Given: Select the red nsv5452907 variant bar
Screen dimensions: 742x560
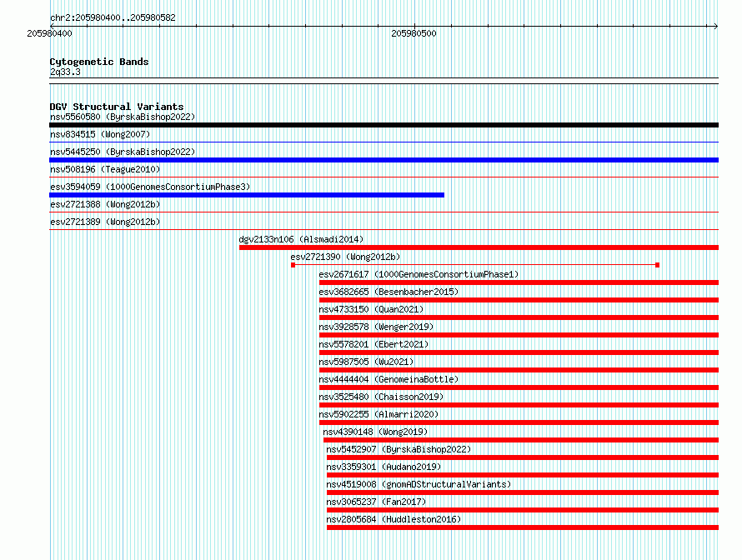Looking at the screenshot, I should [x=523, y=457].
